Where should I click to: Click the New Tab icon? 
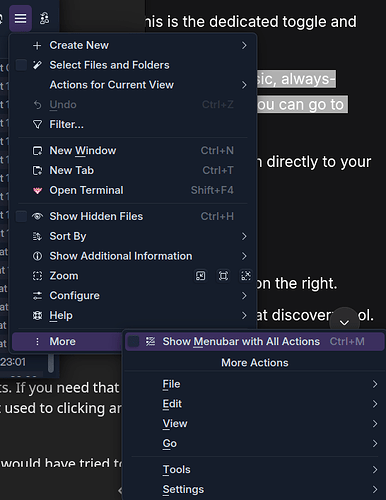click(x=37, y=171)
